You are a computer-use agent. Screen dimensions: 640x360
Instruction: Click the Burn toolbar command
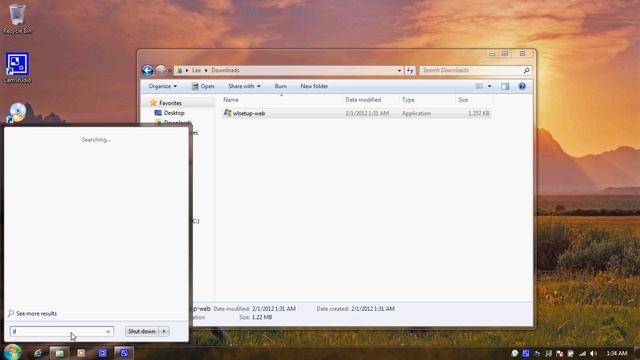pyautogui.click(x=280, y=86)
